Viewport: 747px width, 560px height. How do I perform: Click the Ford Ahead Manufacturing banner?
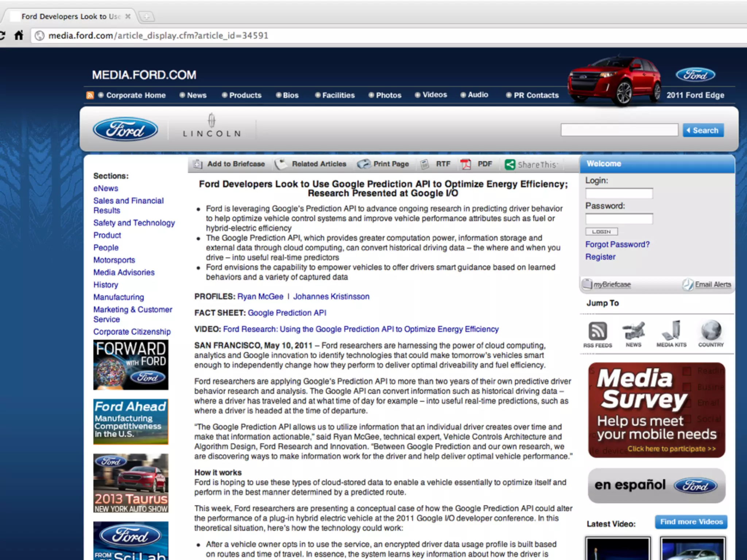[131, 421]
